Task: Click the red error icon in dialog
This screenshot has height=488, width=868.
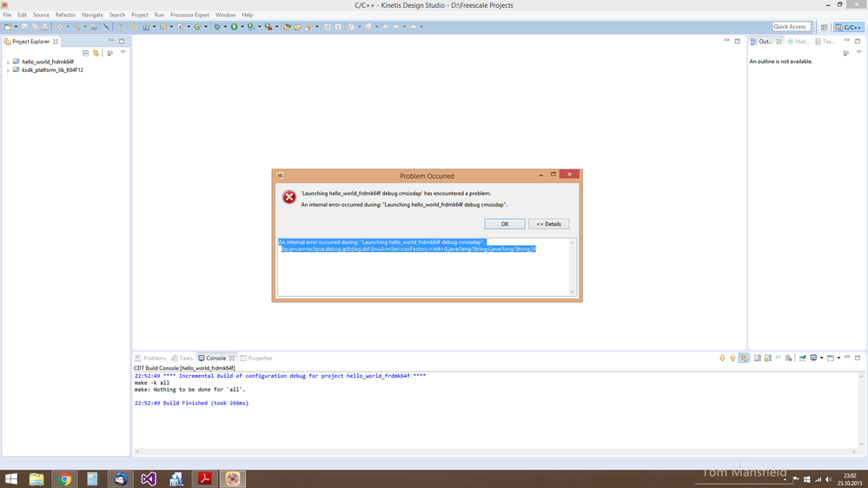Action: (x=289, y=197)
